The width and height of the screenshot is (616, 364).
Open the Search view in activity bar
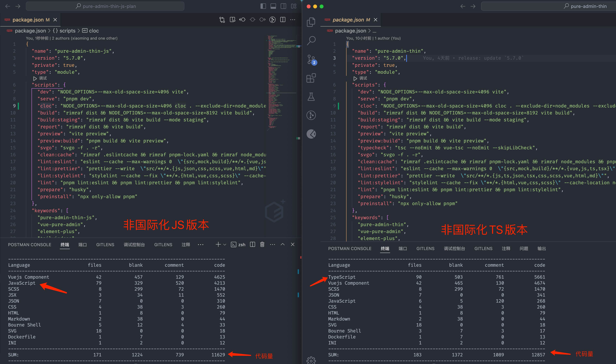[x=311, y=41]
